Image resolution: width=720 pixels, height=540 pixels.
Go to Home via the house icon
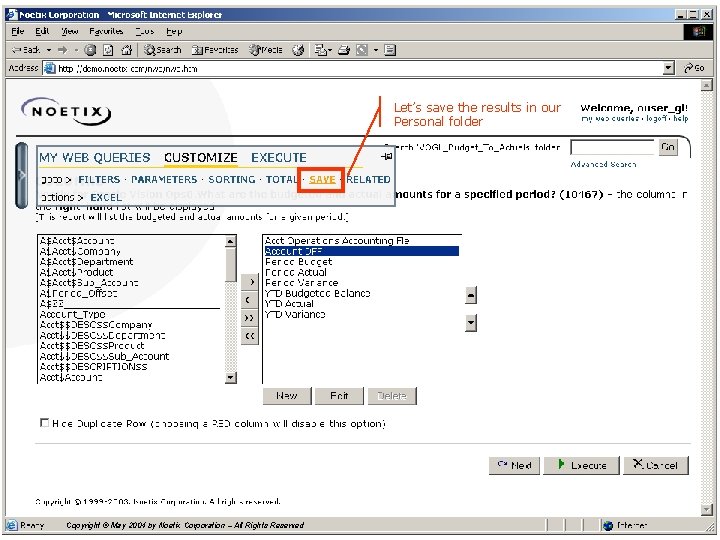click(126, 50)
